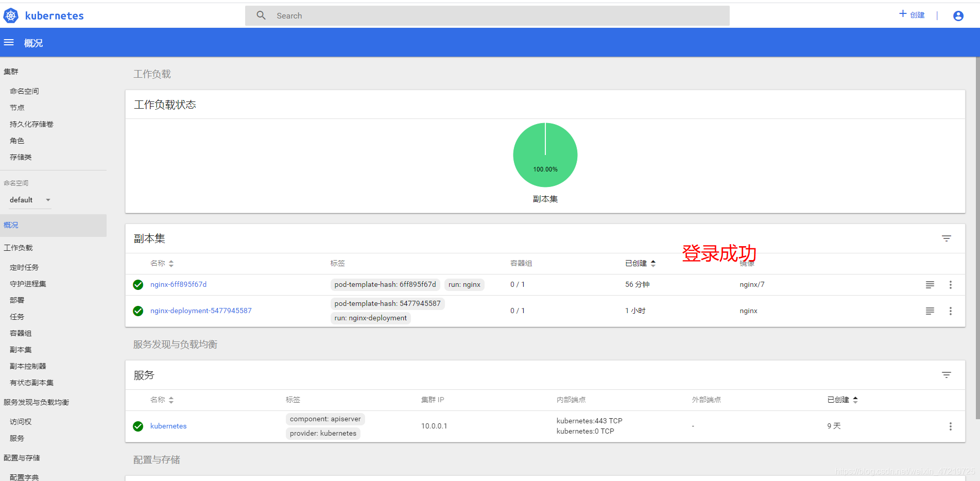Viewport: 980px width, 481px height.
Task: Open 配置与存储 in sidebar
Action: [x=22, y=458]
